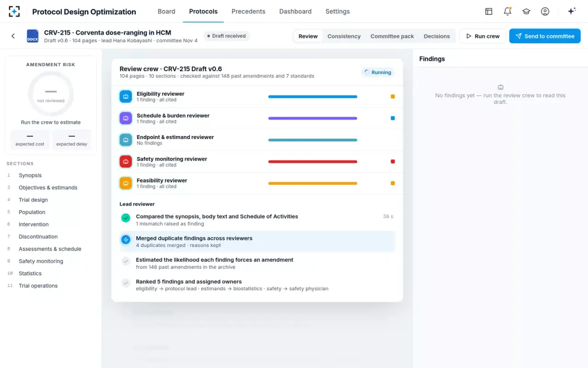Click the Running status badge
This screenshot has width=588, height=368.
[378, 72]
